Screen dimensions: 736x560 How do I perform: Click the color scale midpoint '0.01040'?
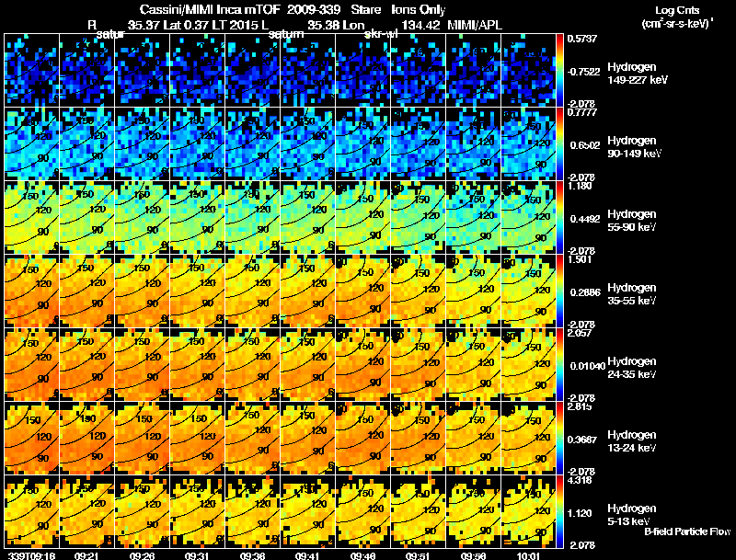click(587, 366)
